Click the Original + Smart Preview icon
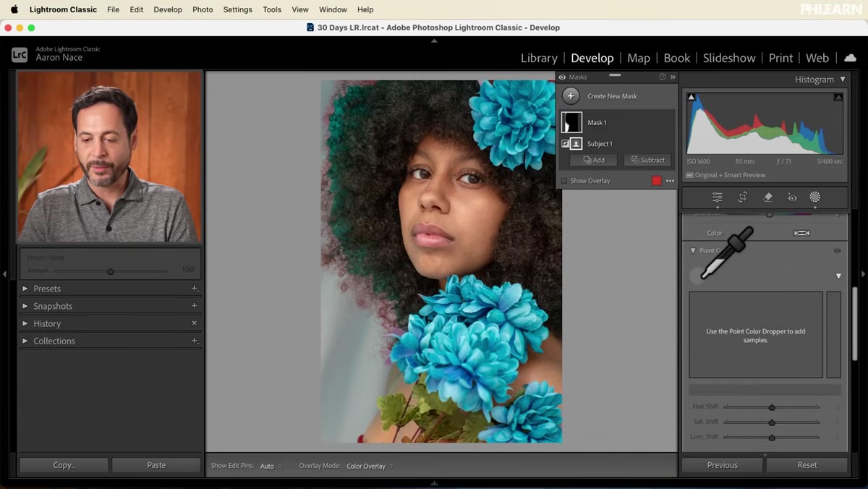Viewport: 868px width, 489px height. (689, 175)
